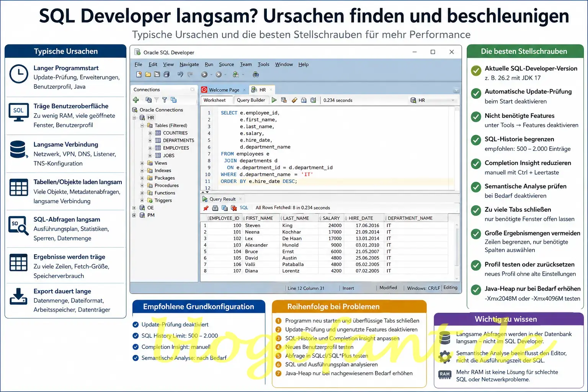Click the Undo toolbar icon

point(180,75)
